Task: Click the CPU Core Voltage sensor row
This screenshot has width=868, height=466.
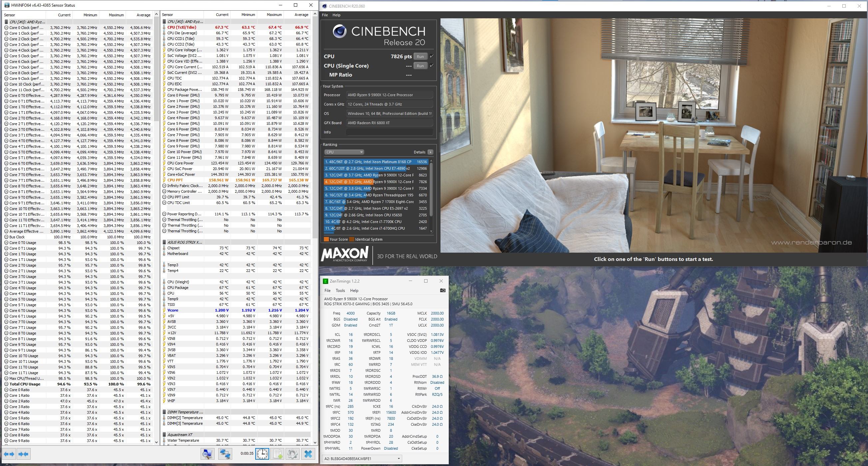Action: click(x=236, y=50)
